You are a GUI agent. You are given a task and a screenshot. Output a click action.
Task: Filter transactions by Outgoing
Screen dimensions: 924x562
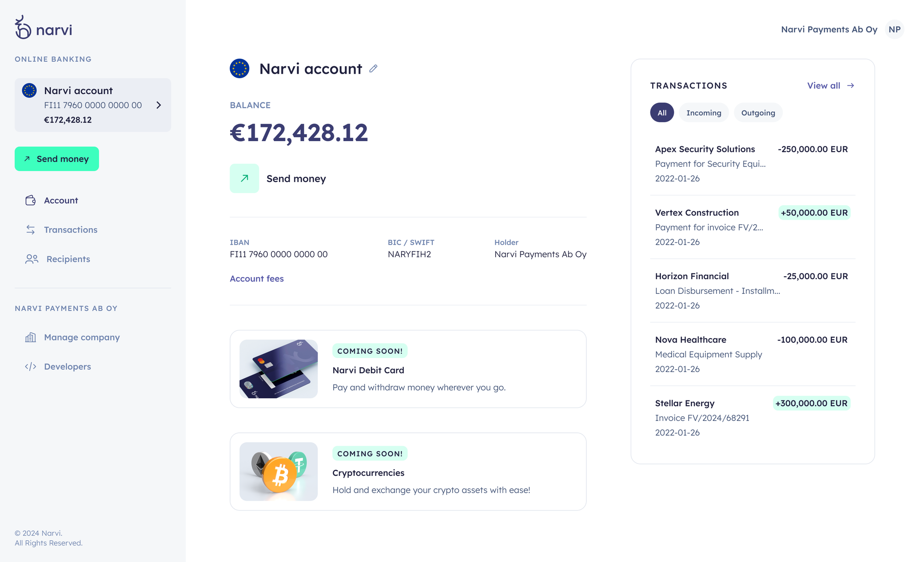(758, 113)
